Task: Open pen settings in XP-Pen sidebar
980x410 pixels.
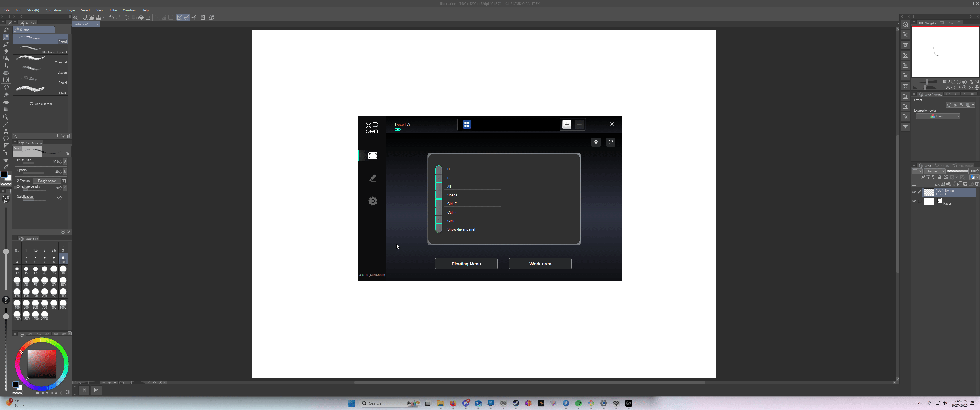Action: 372,178
